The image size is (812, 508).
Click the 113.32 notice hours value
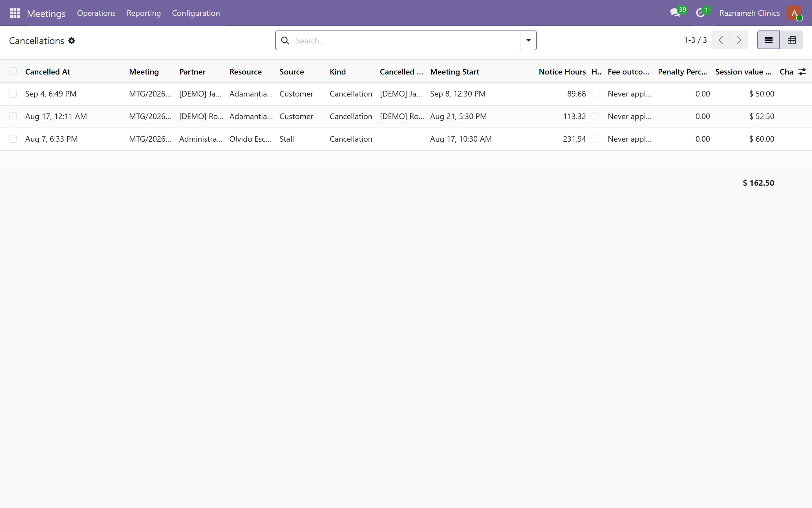(x=574, y=116)
